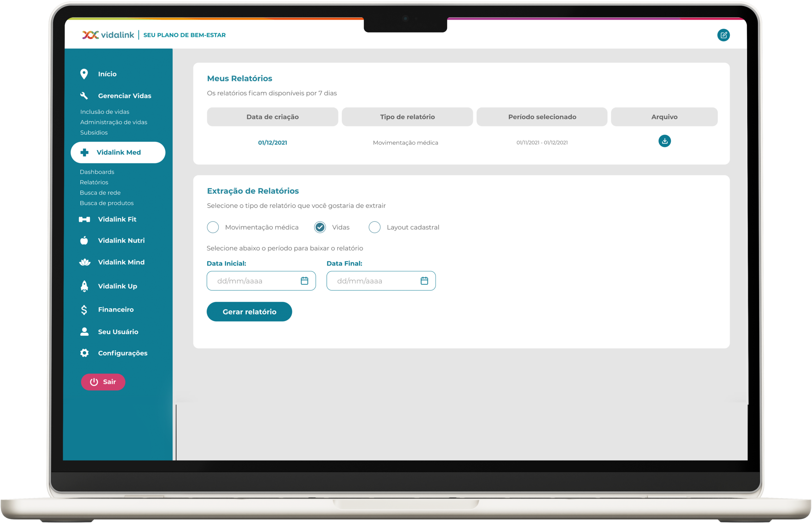Focus the Data Final date field
Image resolution: width=812 pixels, height=523 pixels.
tap(381, 281)
